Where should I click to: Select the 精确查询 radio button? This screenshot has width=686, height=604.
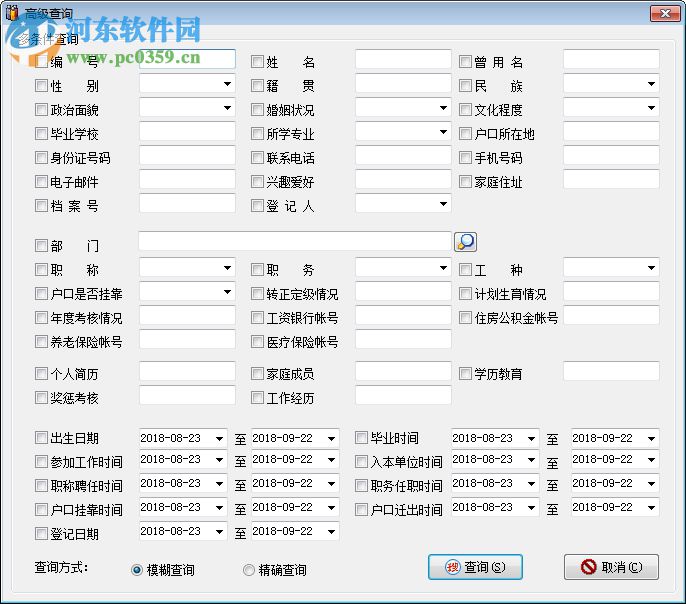click(248, 570)
